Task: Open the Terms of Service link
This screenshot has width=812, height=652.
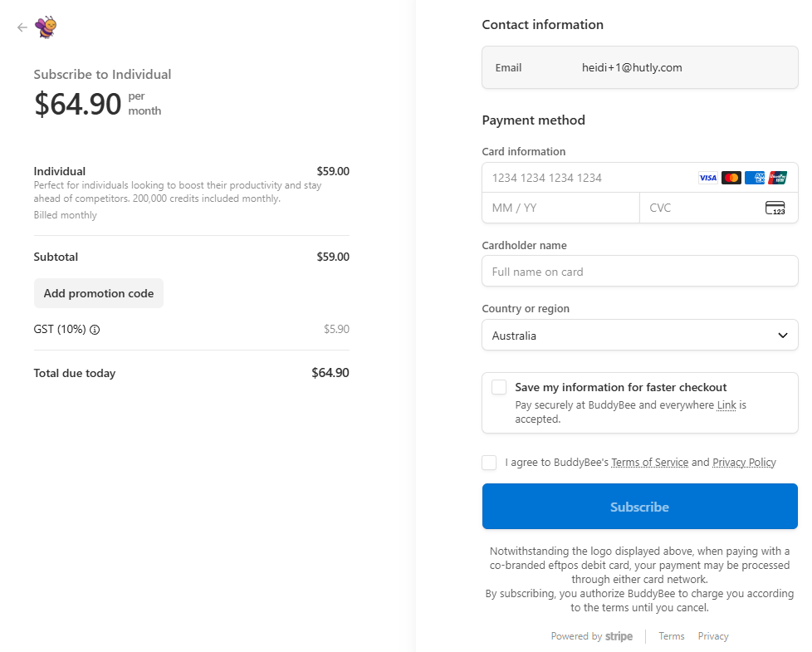Action: coord(649,463)
